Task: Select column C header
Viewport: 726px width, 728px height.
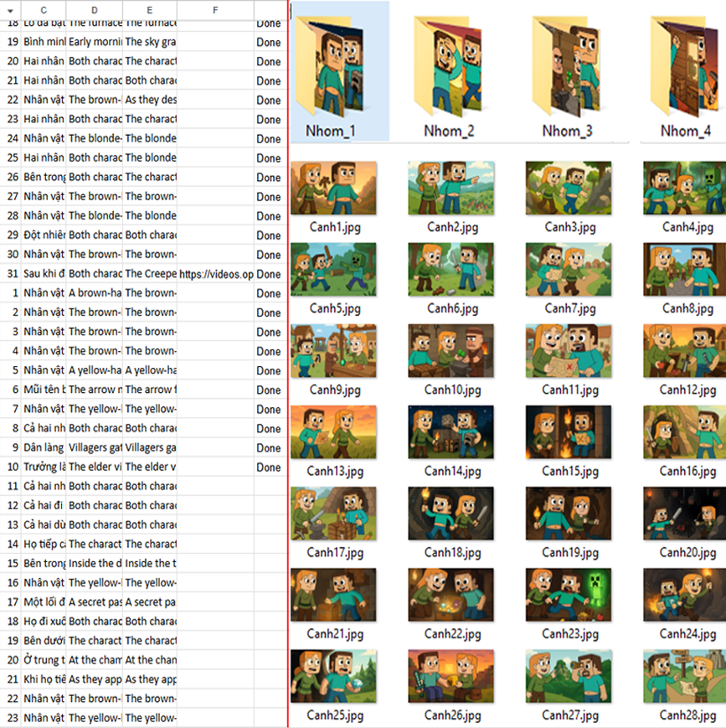Action: [x=44, y=10]
